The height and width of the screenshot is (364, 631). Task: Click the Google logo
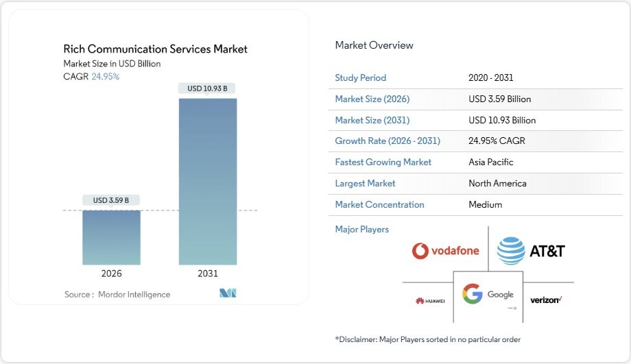pyautogui.click(x=488, y=295)
